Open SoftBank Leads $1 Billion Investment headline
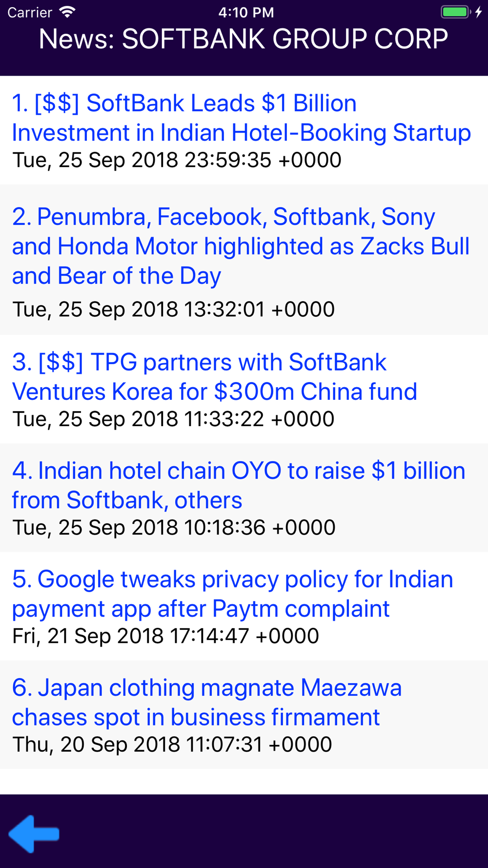488x868 pixels. point(242,118)
